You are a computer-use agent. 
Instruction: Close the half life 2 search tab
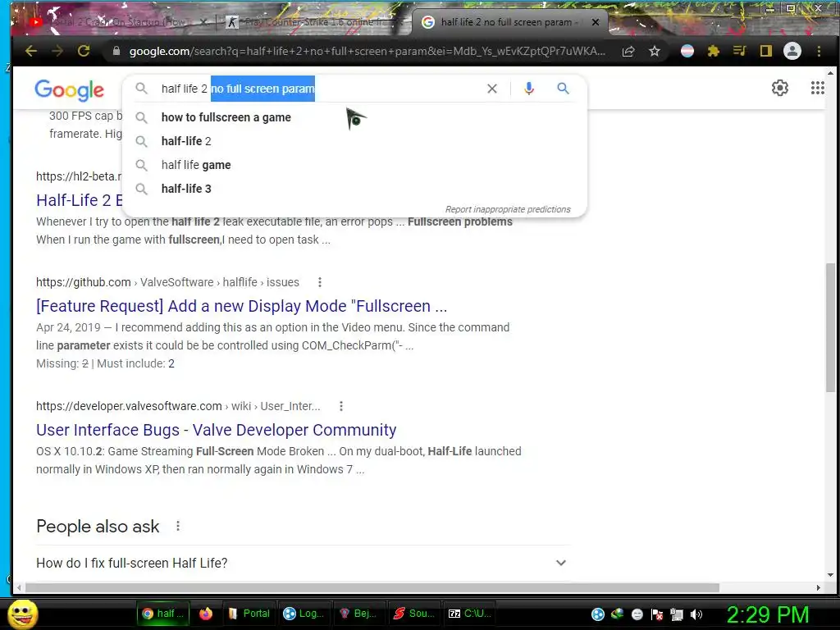click(596, 22)
